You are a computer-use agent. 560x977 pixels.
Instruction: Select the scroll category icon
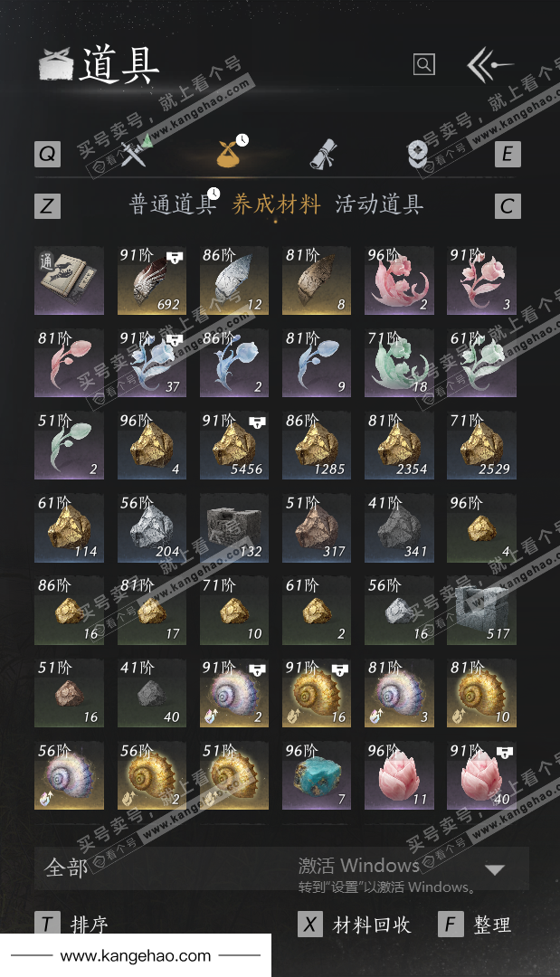(x=324, y=153)
